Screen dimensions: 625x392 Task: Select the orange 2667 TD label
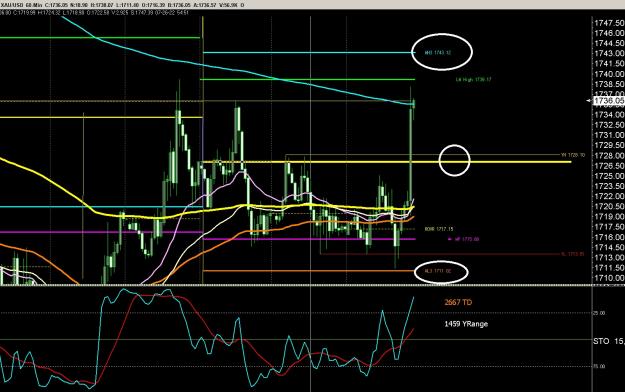tap(458, 303)
